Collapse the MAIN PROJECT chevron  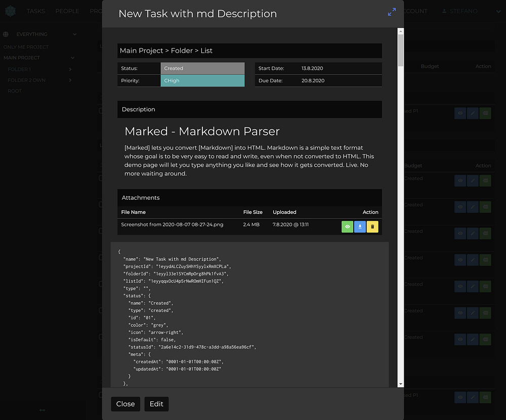click(72, 58)
